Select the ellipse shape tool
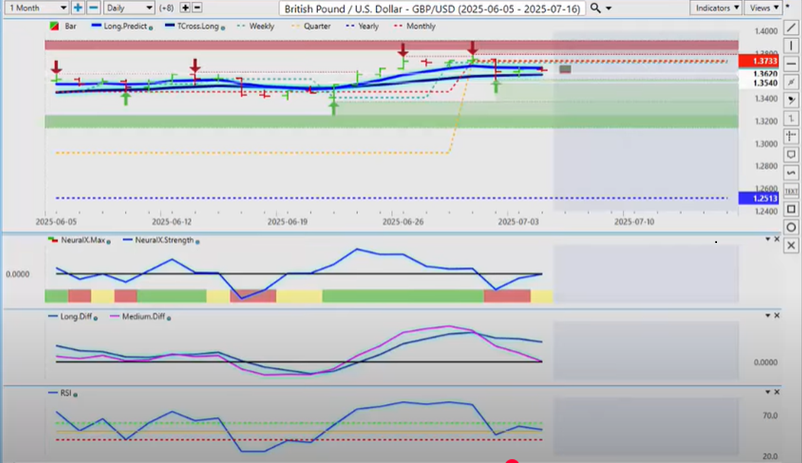 click(791, 226)
